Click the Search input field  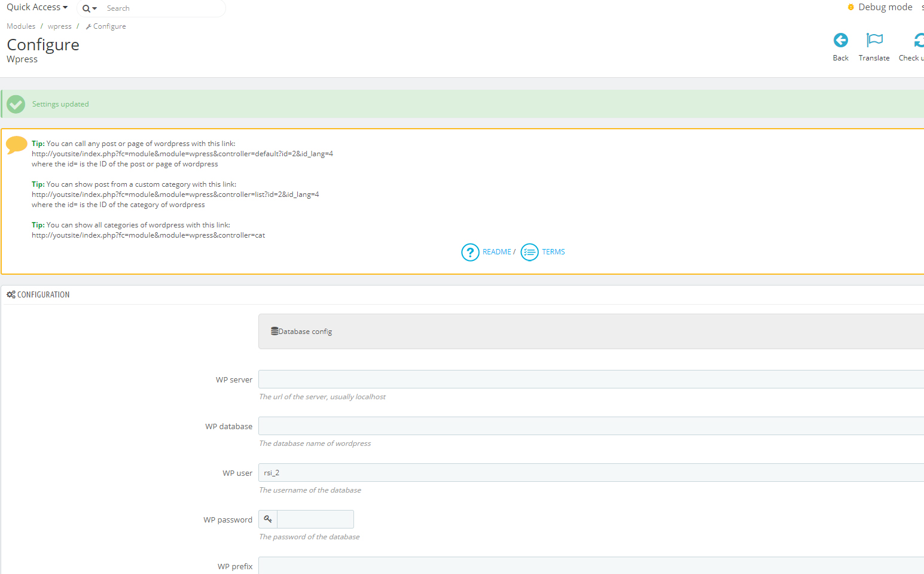point(161,8)
